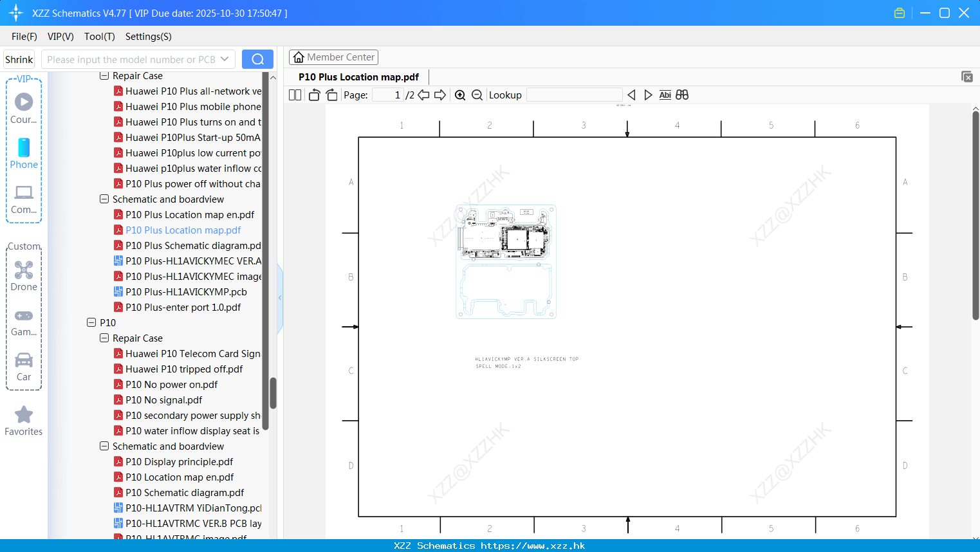The image size is (980, 552).
Task: Click the PCB board layout thumbnail in page
Action: point(506,262)
